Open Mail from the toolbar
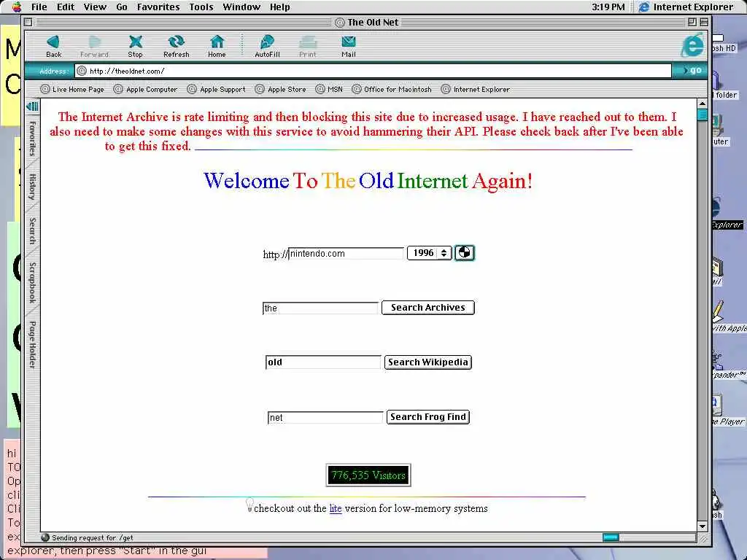The width and height of the screenshot is (747, 560). click(348, 46)
